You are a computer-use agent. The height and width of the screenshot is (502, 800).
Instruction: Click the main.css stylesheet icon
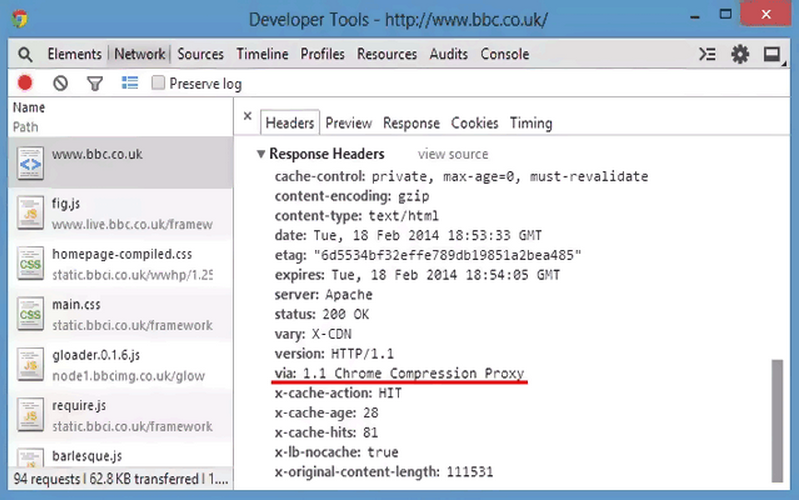(30, 314)
